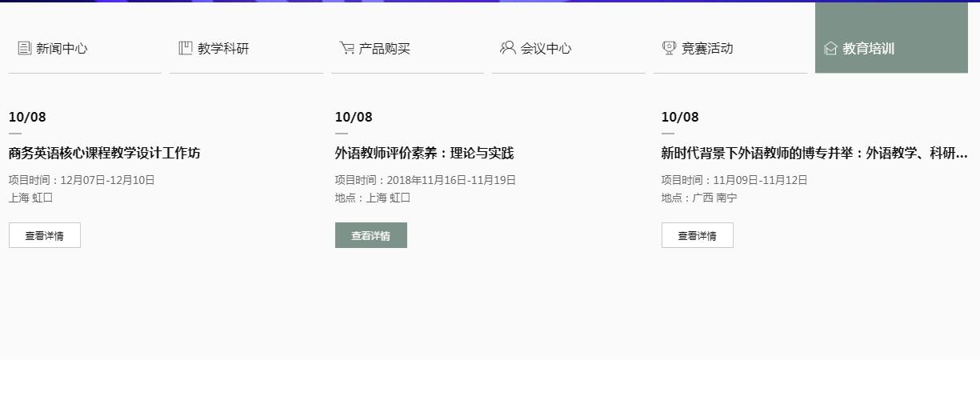The width and height of the screenshot is (980, 412).
Task: Click 查看详情 under 外语教师评价素养
Action: click(371, 235)
